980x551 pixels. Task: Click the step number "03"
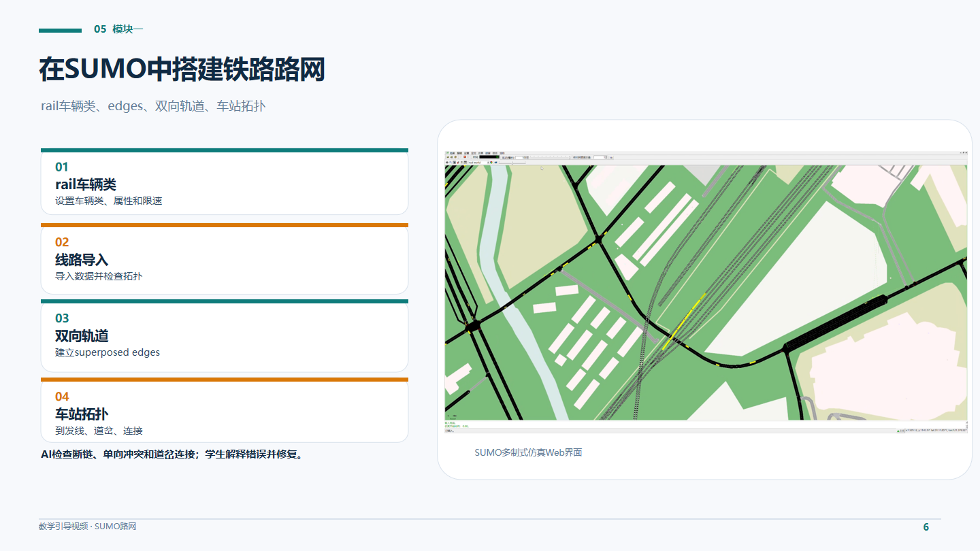pos(62,318)
